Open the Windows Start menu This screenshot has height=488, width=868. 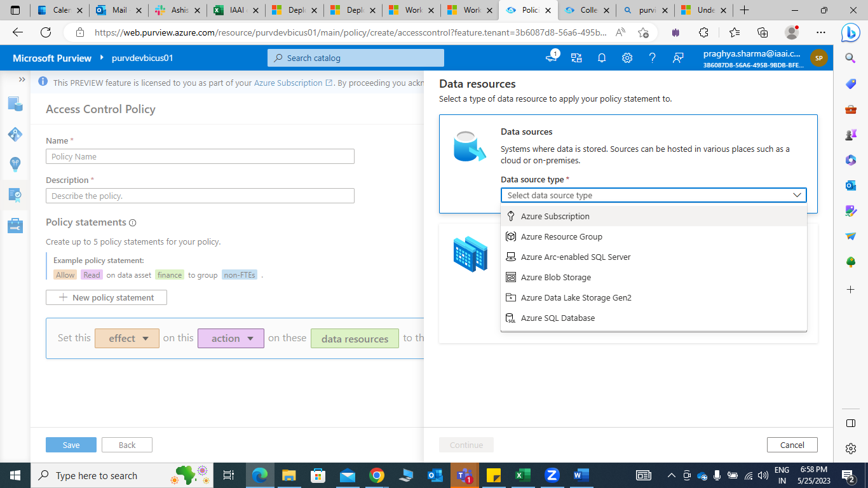click(15, 475)
